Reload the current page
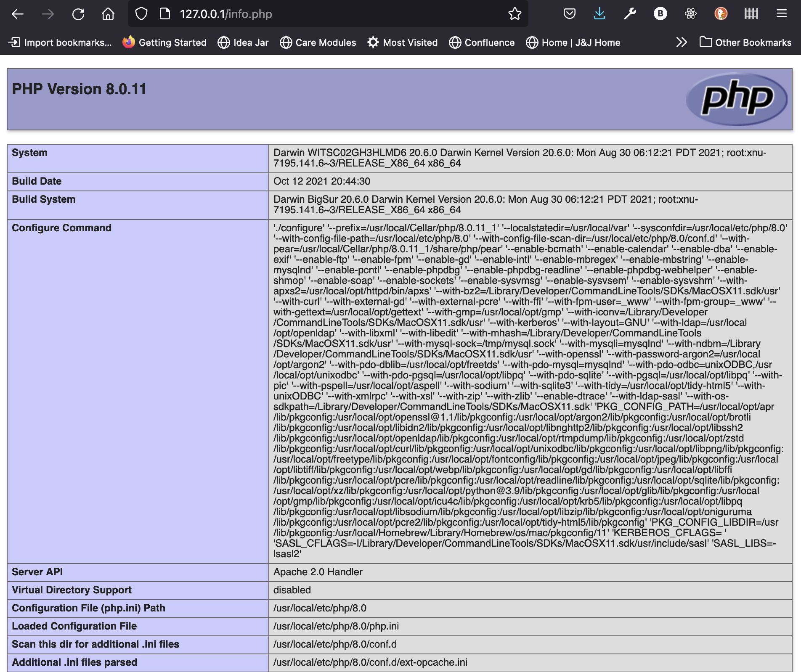 78,14
